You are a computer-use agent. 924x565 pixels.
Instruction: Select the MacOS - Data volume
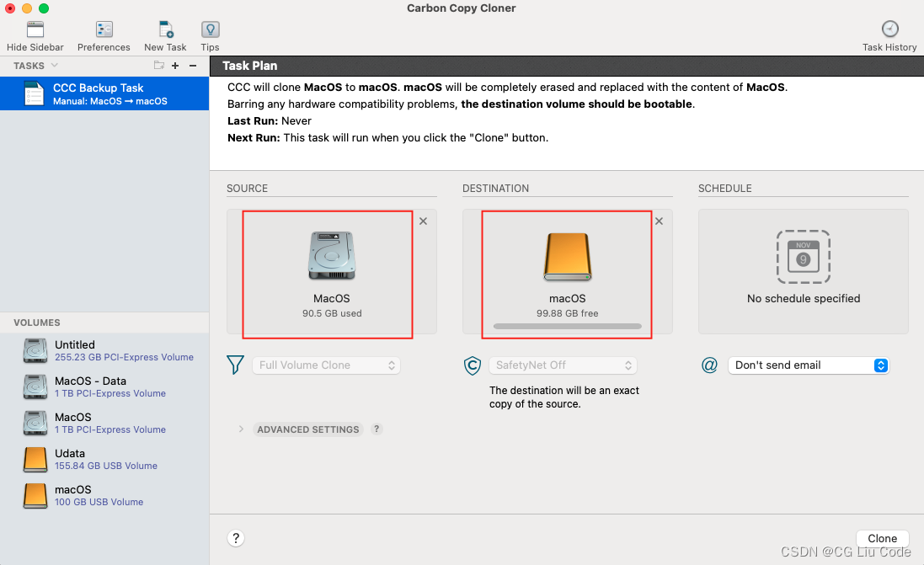[104, 387]
